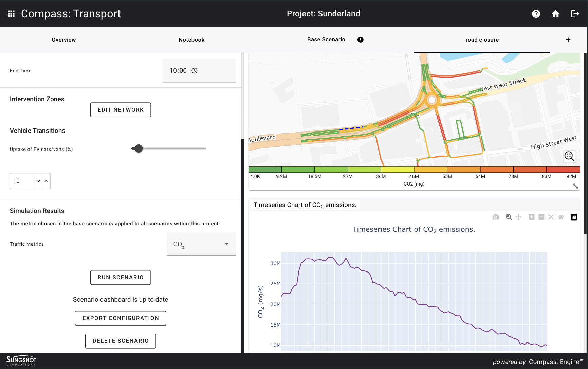Click Base Scenario warning icon

[361, 40]
